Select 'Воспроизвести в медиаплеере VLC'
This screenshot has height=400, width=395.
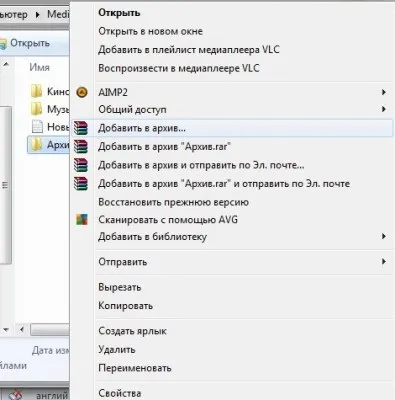click(x=179, y=68)
